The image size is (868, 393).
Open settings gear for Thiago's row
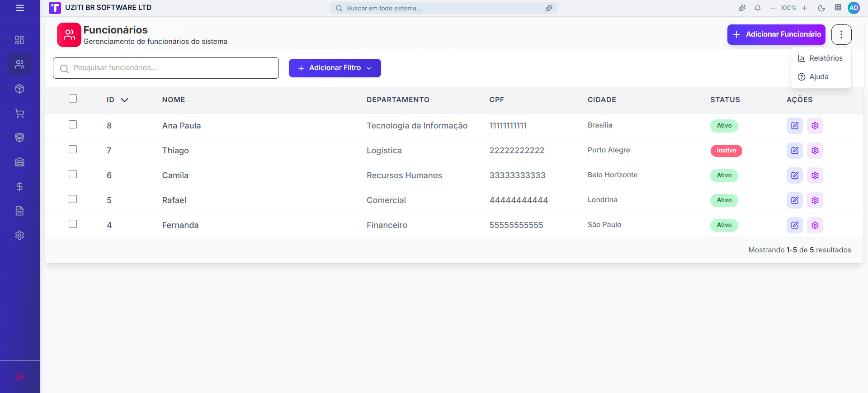(815, 151)
